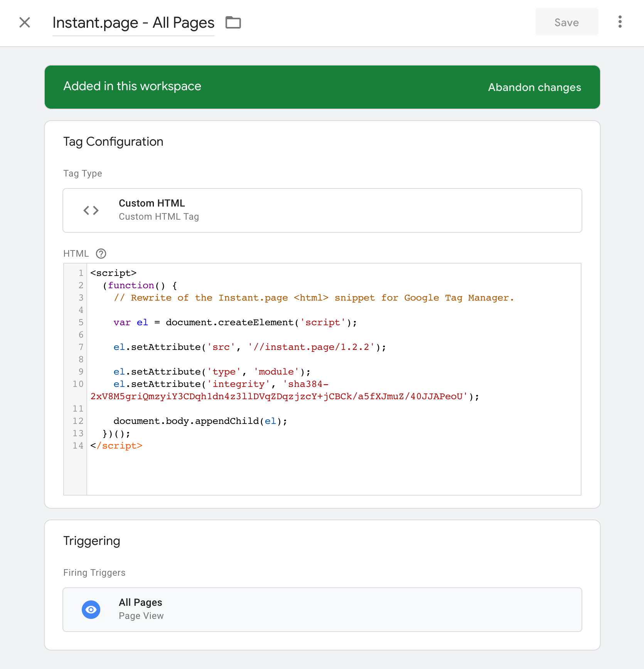
Task: Click empty area below code in editor
Action: pyautogui.click(x=334, y=473)
